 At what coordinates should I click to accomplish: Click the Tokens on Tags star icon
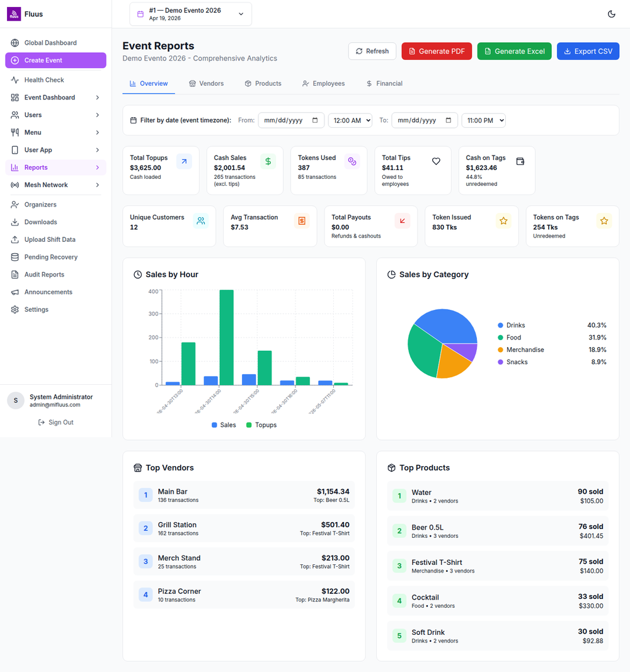click(x=604, y=221)
